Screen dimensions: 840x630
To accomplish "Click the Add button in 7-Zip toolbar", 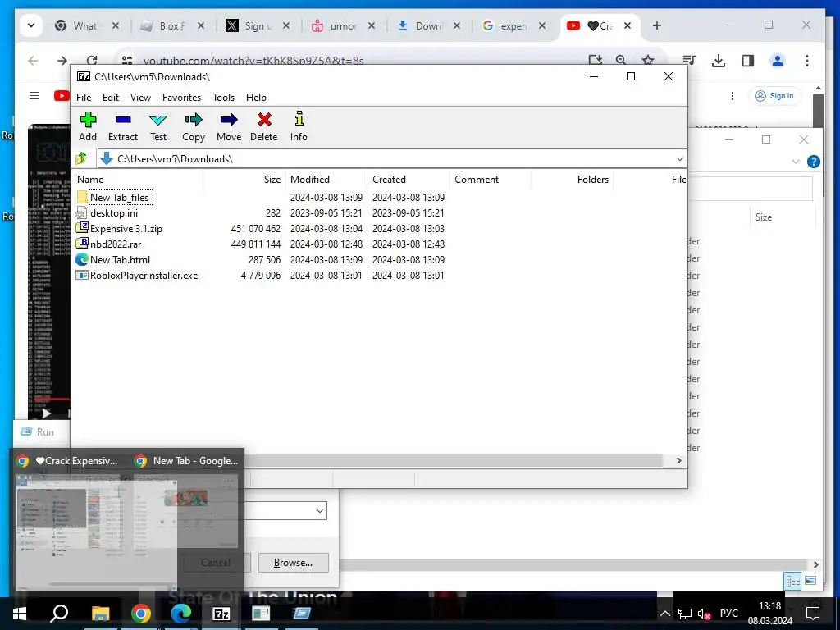I will (x=88, y=127).
